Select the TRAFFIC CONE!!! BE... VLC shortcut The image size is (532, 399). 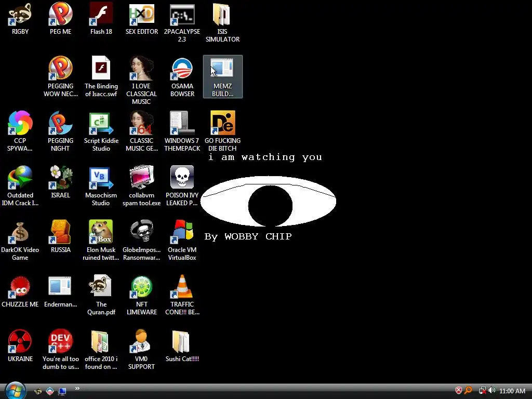tap(182, 295)
